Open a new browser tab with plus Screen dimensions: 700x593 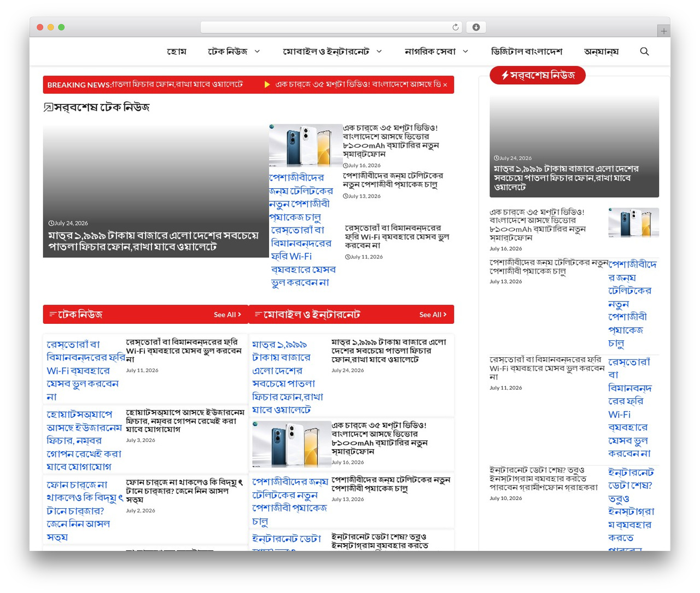point(663,31)
